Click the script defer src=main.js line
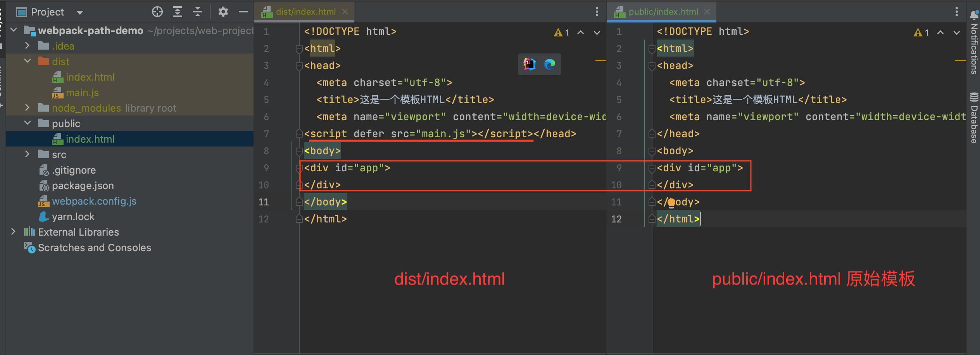 coord(440,134)
